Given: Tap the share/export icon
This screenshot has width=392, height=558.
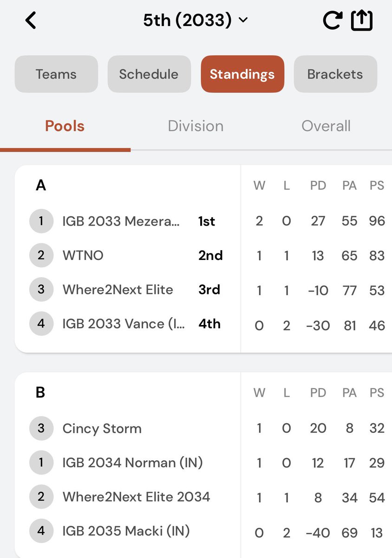Looking at the screenshot, I should (x=362, y=20).
